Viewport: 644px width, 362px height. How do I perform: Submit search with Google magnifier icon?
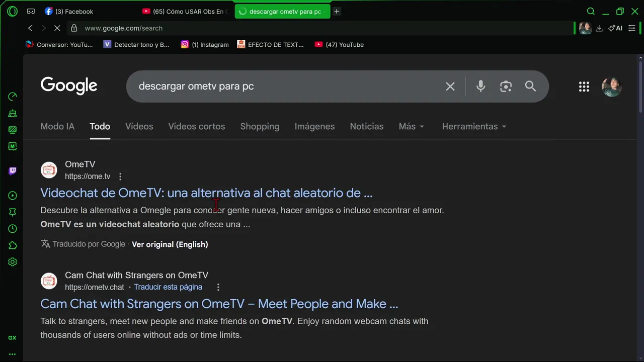[x=530, y=86]
